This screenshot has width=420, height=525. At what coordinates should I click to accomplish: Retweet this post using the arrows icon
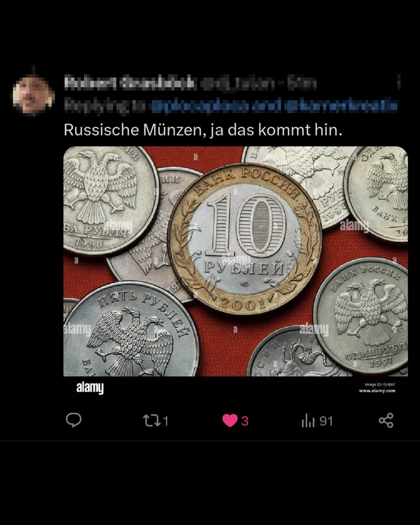[152, 421]
